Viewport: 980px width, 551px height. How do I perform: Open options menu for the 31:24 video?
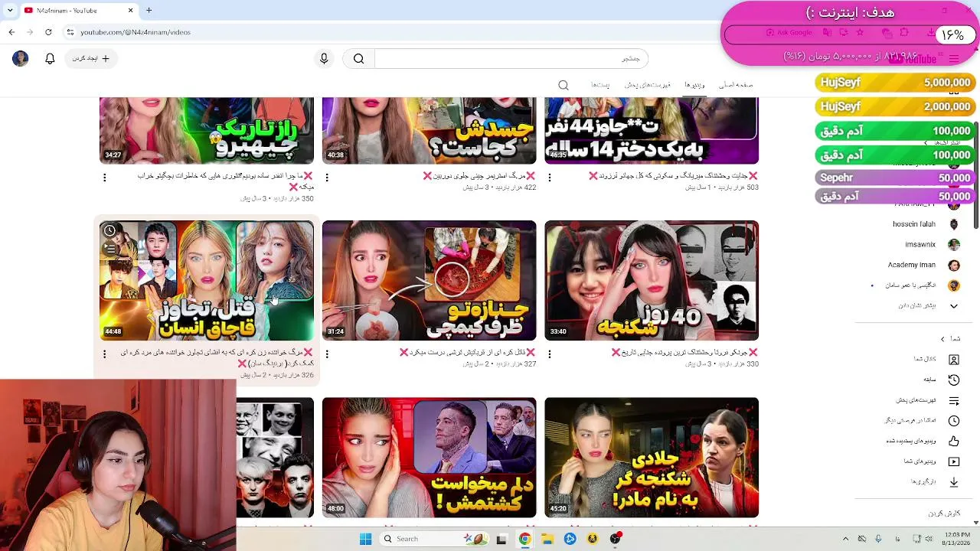click(327, 354)
